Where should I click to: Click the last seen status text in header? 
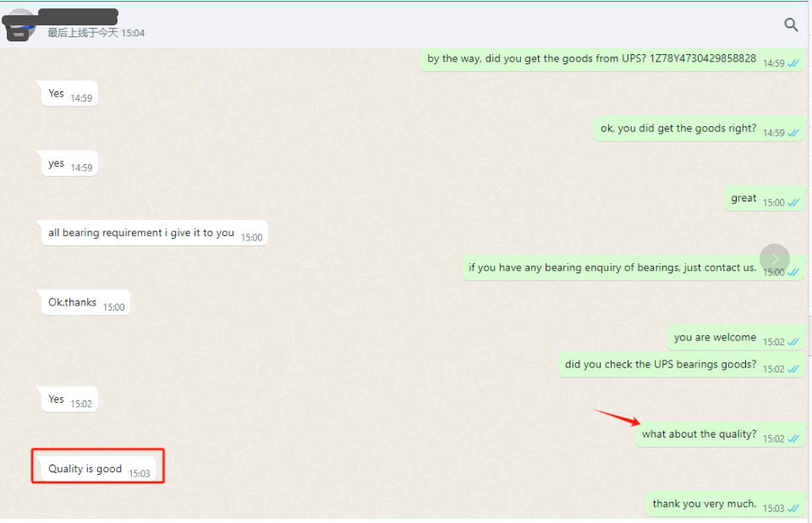(96, 33)
